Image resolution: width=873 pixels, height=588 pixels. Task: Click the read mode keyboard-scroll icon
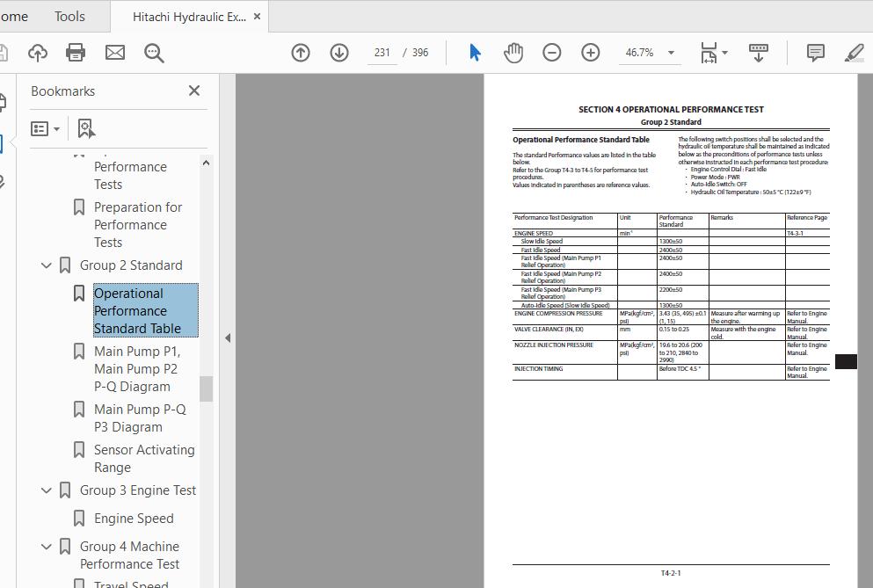759,53
